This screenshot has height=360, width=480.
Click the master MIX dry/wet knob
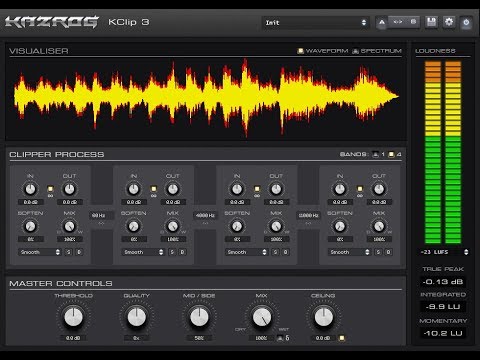(x=262, y=317)
